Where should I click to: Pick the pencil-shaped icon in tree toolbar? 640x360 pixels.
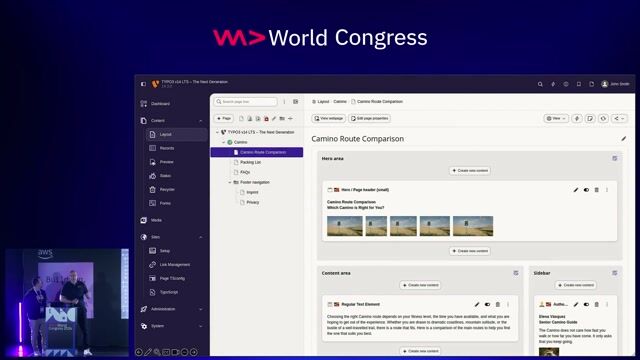(274, 119)
